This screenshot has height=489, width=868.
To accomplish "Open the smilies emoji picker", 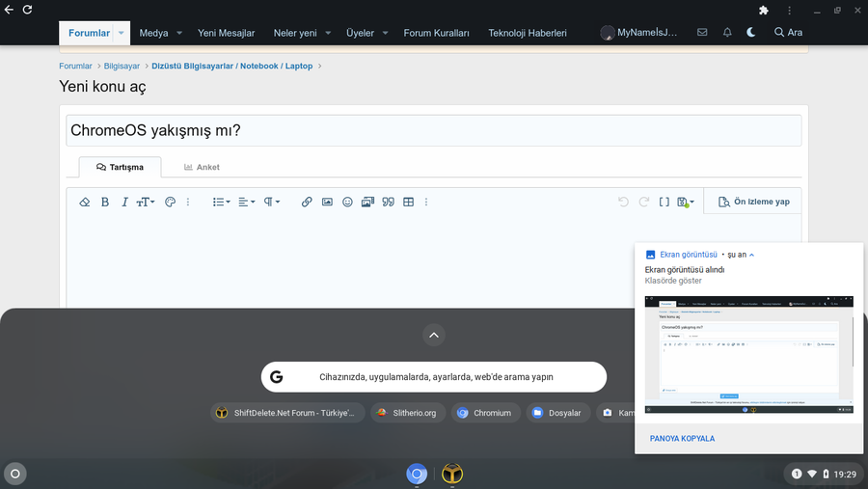I will [347, 203].
